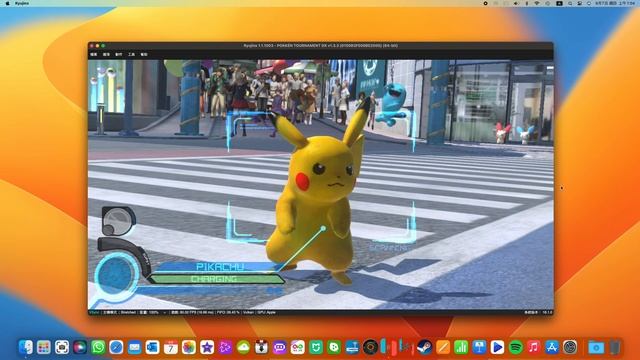This screenshot has width=640, height=360.
Task: Open Microsoft Outlook from the Dock
Action: (152, 347)
